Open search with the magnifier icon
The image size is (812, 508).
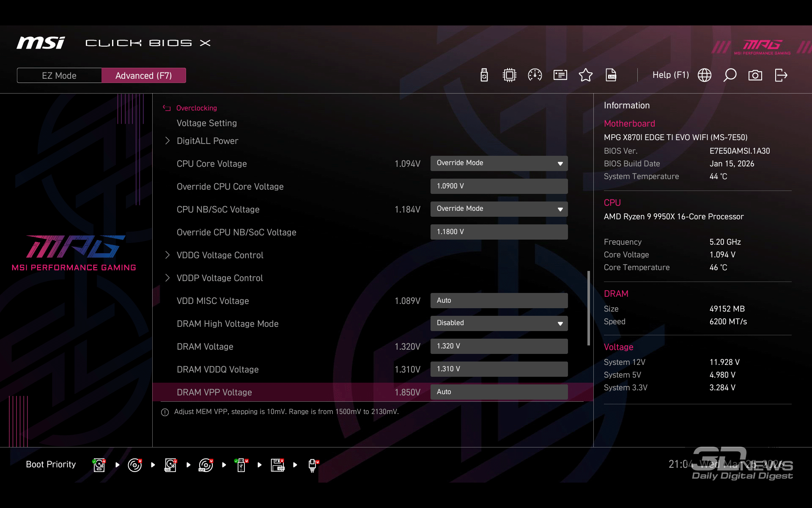730,75
